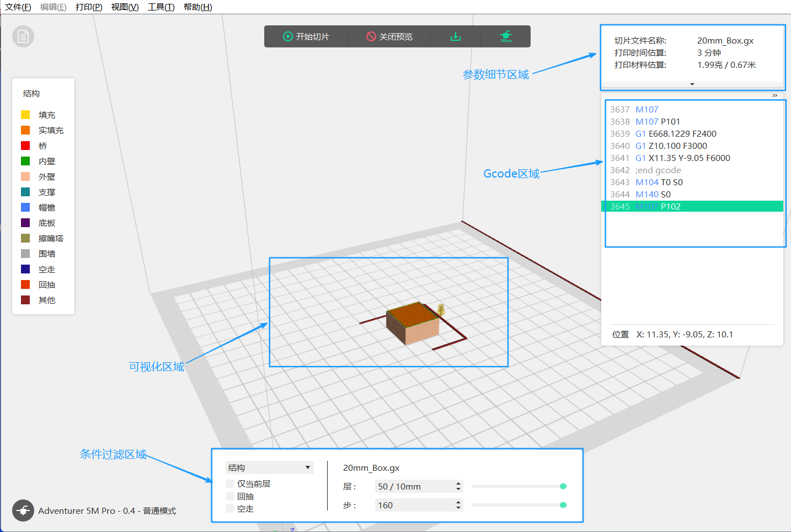
Task: Click the yellow 填充 color swatch
Action: point(25,115)
